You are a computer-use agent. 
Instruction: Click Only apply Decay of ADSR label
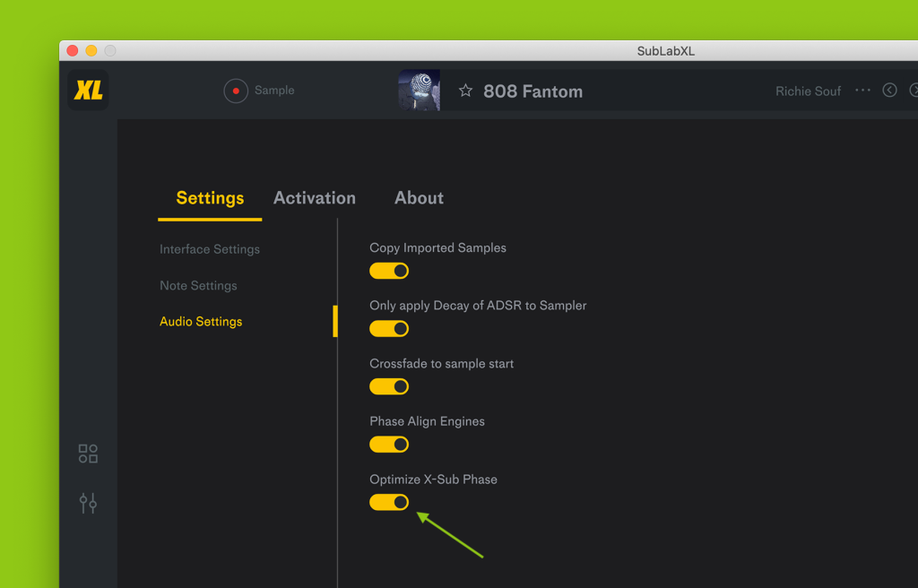(x=478, y=306)
